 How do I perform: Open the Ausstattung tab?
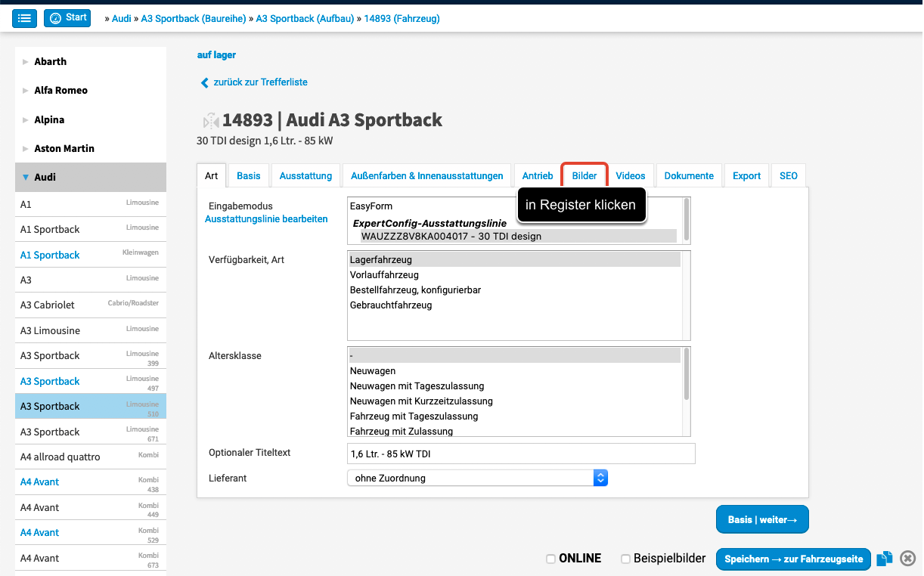coord(305,175)
